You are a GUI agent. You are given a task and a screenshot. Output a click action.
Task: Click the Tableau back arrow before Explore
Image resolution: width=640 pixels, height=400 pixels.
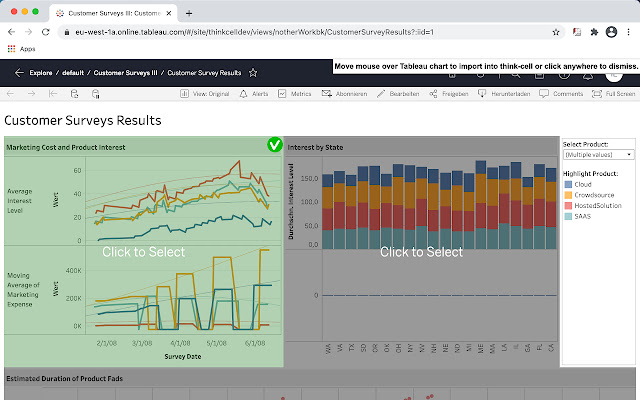(19, 73)
